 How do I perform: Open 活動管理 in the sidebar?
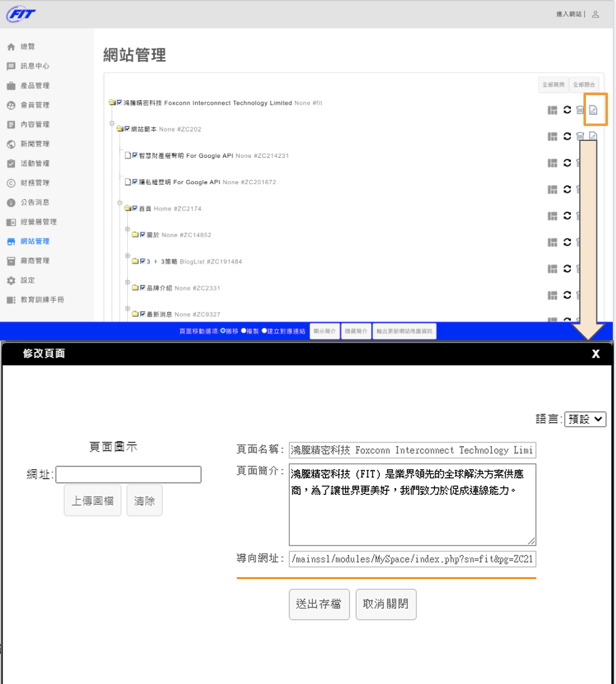[x=35, y=163]
